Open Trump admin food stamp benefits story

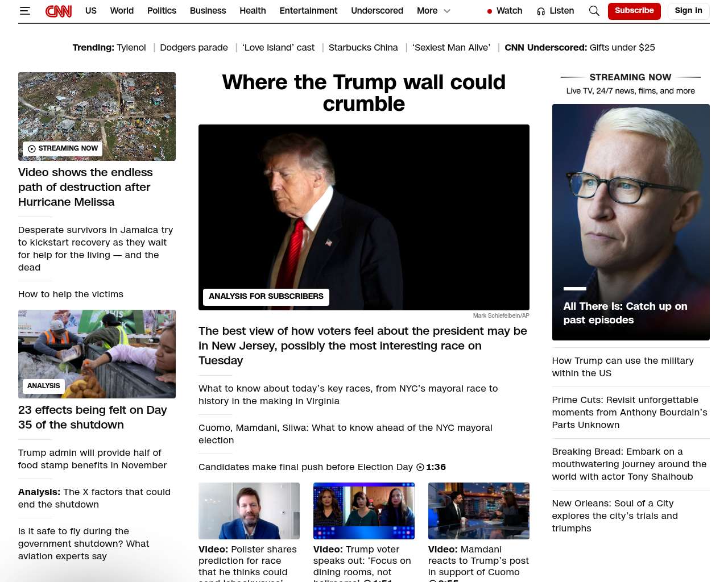(92, 459)
